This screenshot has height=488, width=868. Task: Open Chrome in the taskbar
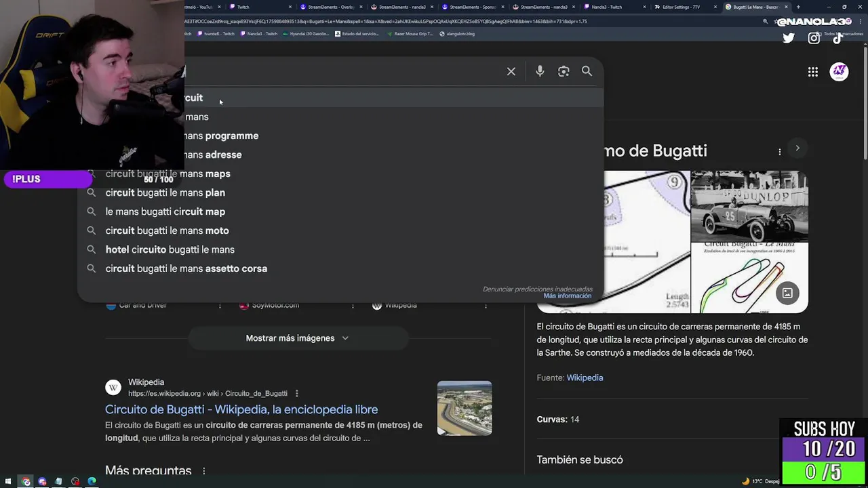point(26,481)
